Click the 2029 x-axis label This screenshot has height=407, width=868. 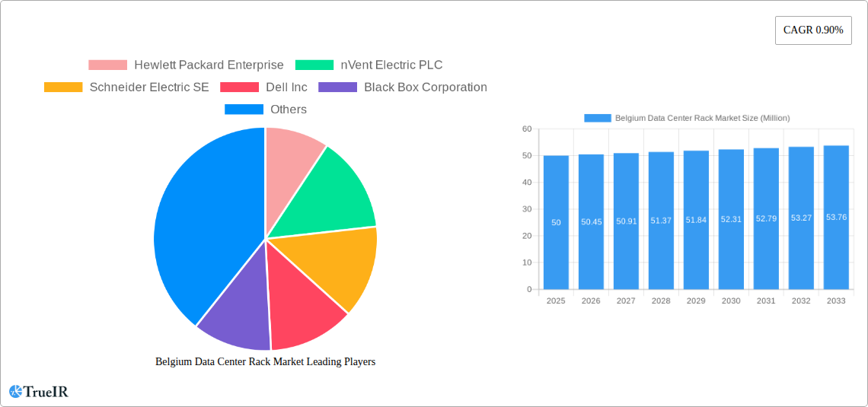coord(697,300)
